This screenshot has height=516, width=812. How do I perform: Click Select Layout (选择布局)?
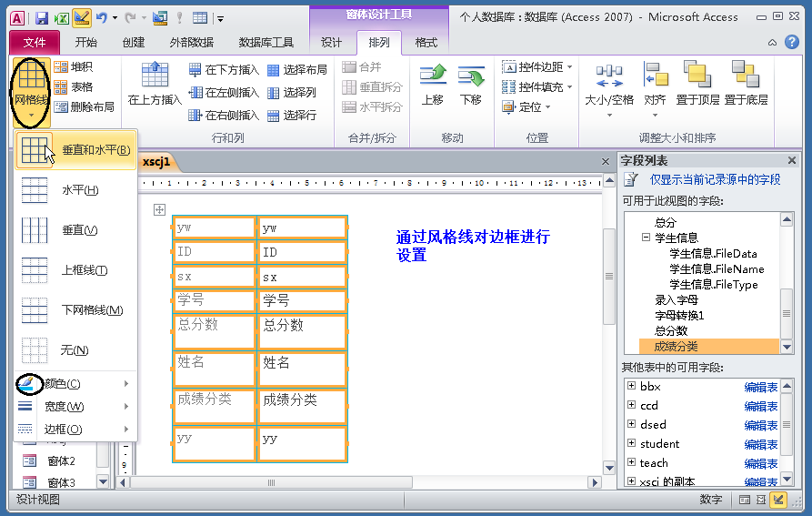coord(297,69)
